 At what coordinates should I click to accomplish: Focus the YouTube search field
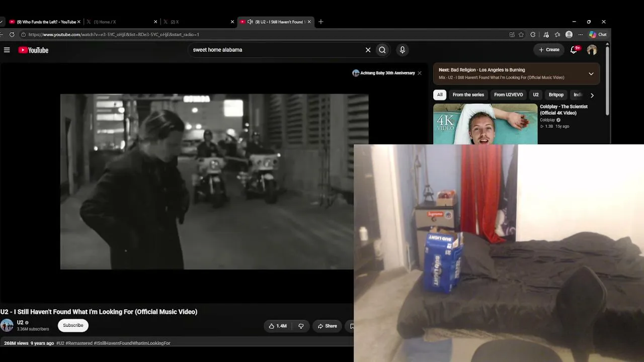point(278,50)
